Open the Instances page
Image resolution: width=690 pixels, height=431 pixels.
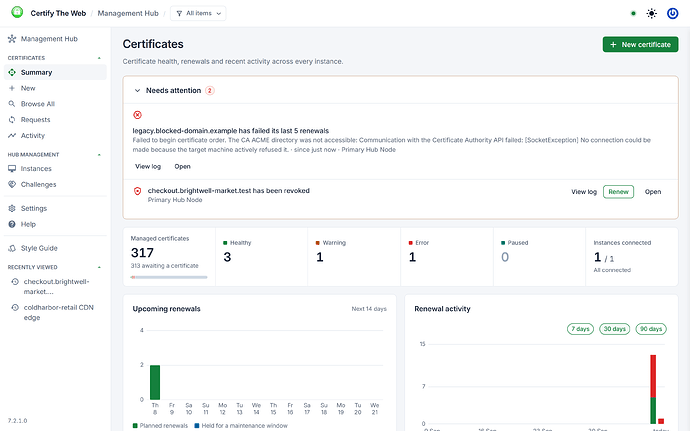tap(55, 169)
